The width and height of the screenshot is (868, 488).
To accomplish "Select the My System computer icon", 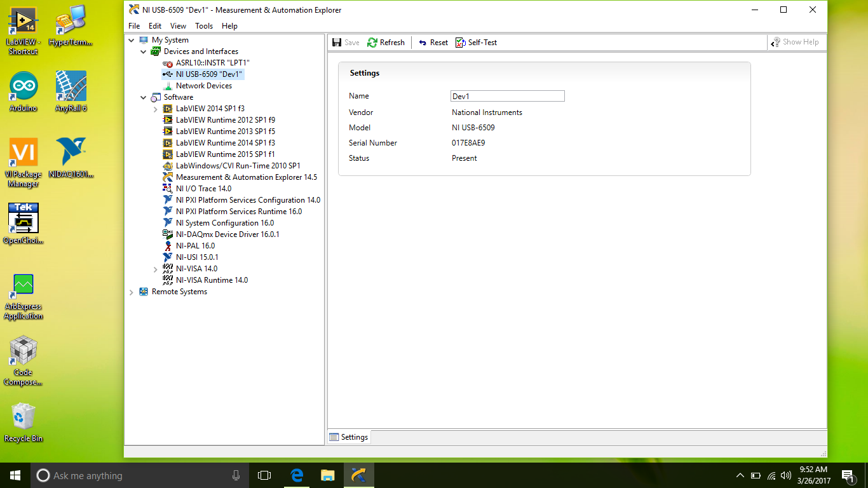I will 144,40.
